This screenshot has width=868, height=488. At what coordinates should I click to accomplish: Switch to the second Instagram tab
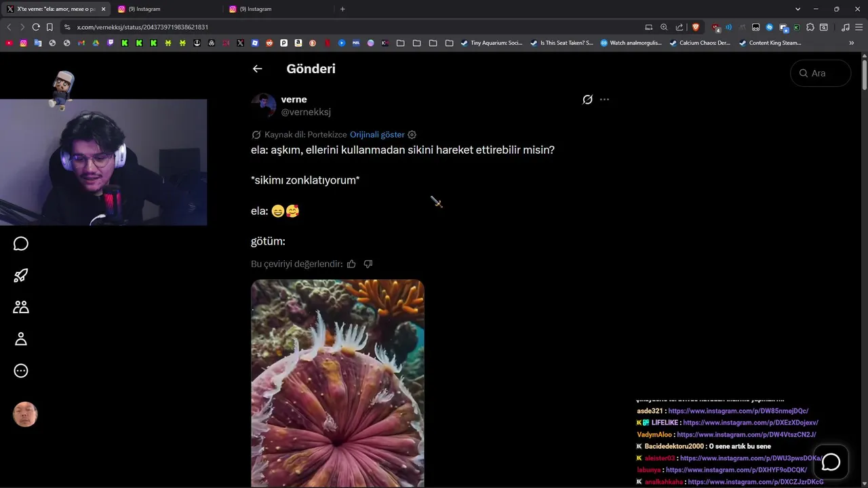pyautogui.click(x=277, y=9)
